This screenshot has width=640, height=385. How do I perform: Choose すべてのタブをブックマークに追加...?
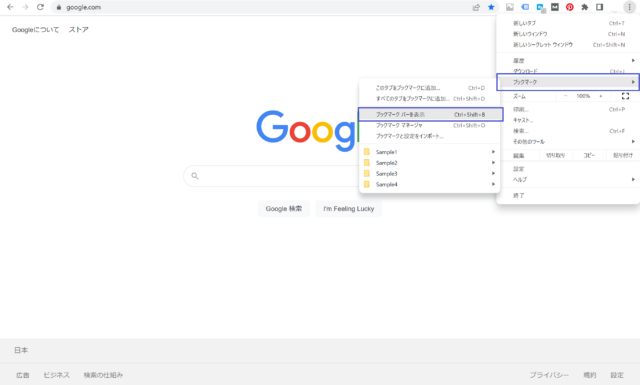click(429, 98)
